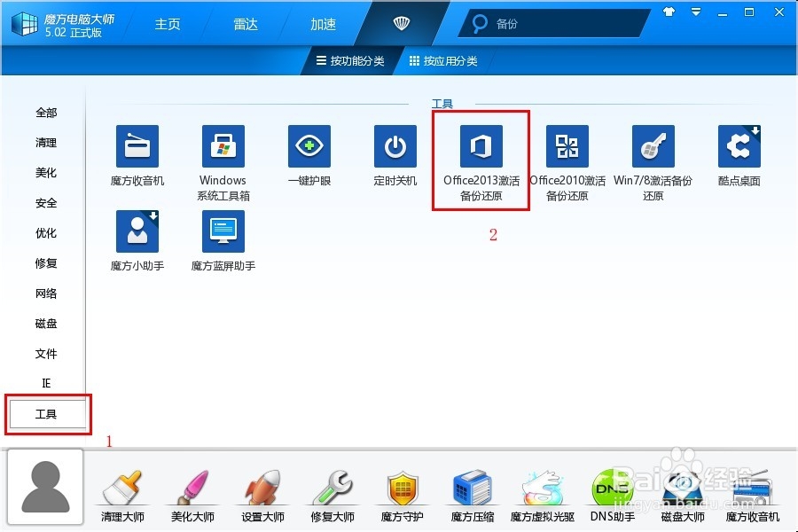
Task: Launch 美化大师 from the bottom bar
Action: pyautogui.click(x=192, y=497)
